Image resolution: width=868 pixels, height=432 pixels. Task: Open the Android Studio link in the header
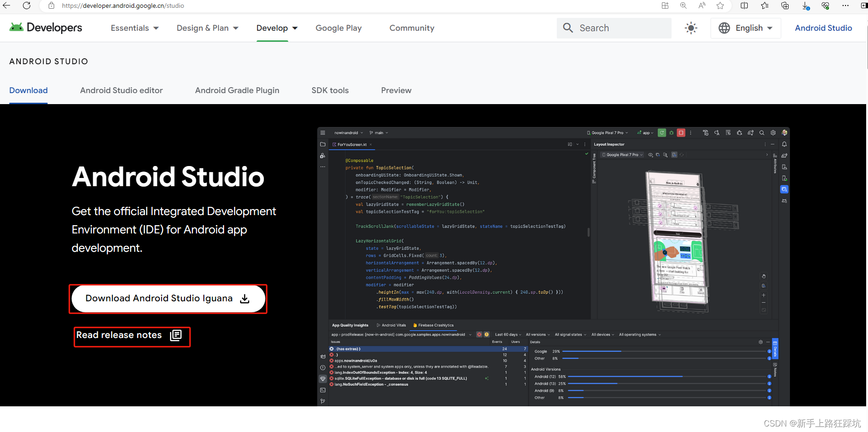click(x=823, y=28)
